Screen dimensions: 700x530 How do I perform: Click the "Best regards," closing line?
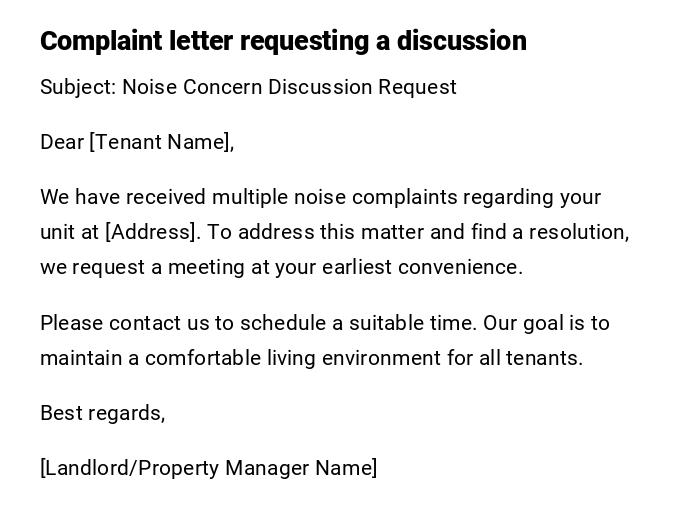102,413
